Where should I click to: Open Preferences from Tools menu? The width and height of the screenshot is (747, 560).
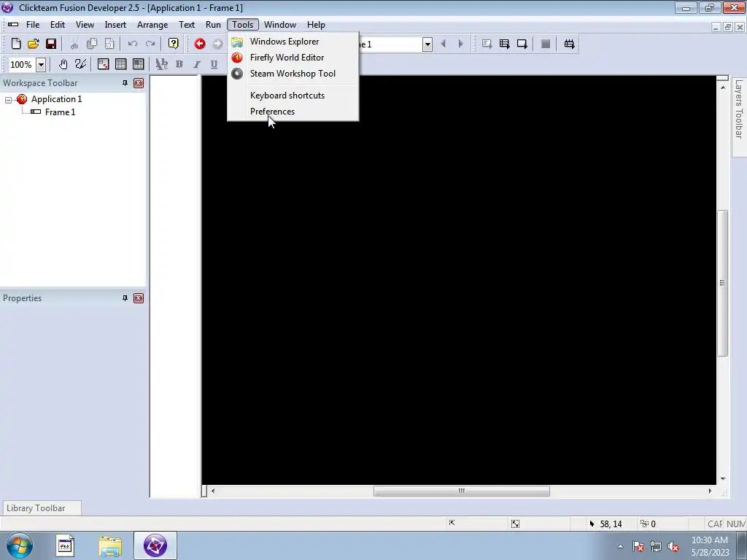pyautogui.click(x=293, y=112)
